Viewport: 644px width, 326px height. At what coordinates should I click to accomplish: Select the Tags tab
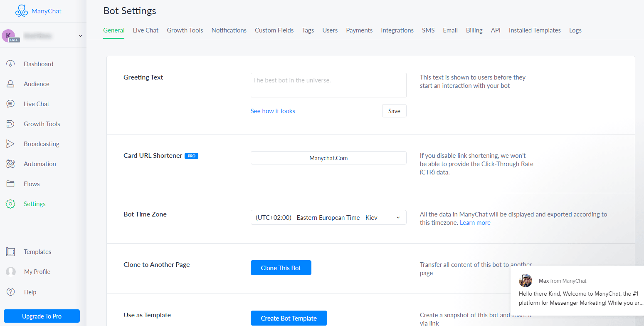(x=308, y=30)
